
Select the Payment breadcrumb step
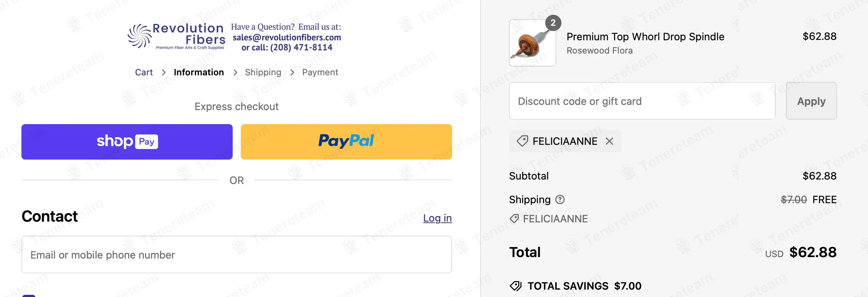tap(320, 72)
